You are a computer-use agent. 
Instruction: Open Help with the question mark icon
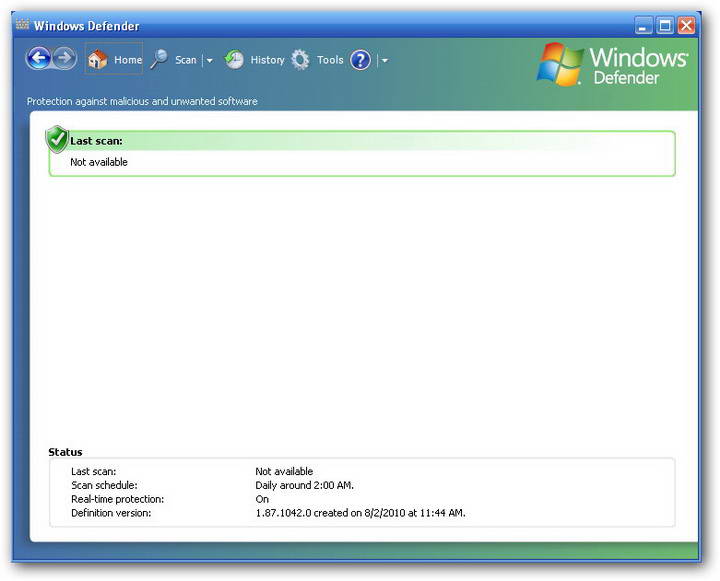click(x=360, y=60)
